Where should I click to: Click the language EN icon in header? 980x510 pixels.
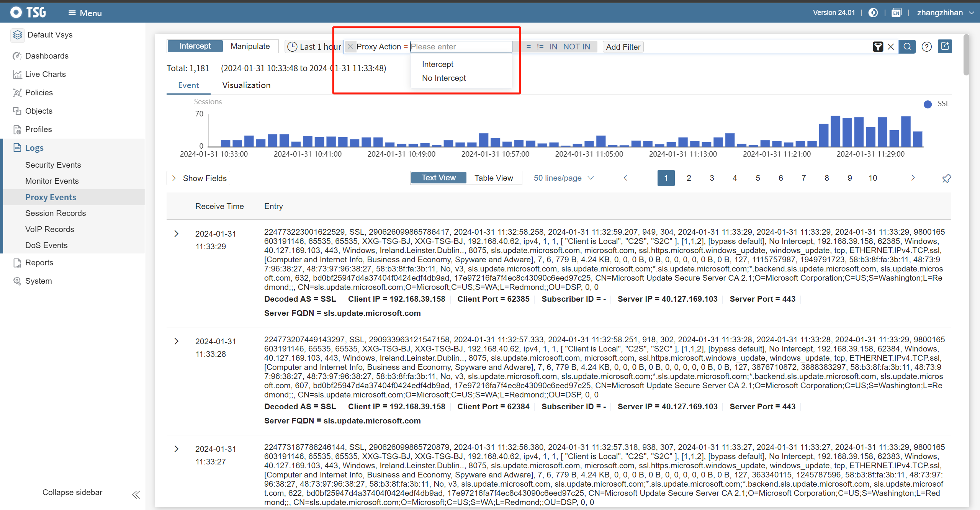[896, 13]
